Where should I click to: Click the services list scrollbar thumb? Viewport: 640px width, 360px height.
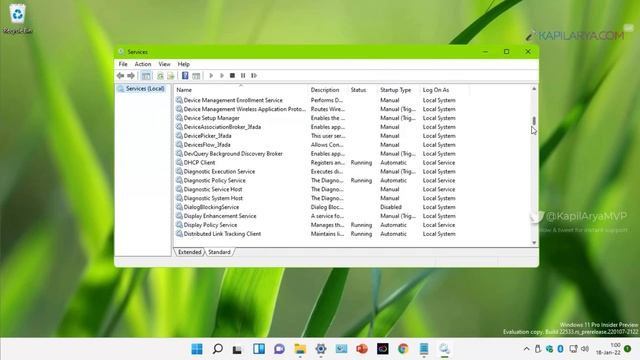(x=534, y=121)
